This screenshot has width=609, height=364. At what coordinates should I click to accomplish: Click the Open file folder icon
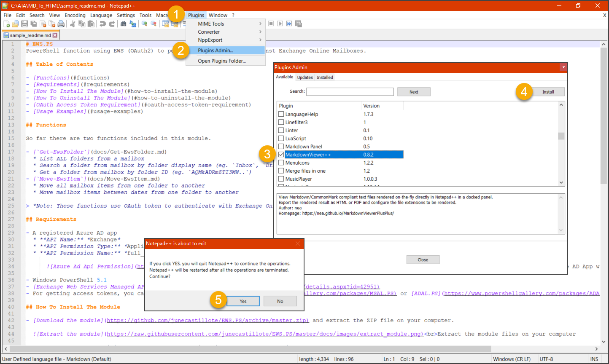click(15, 24)
